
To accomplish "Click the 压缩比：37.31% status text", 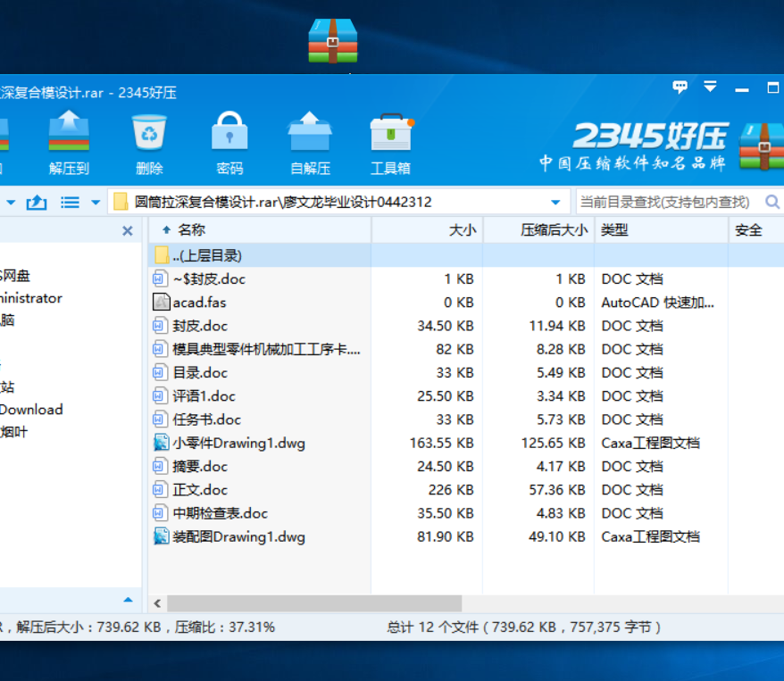I will tap(224, 627).
